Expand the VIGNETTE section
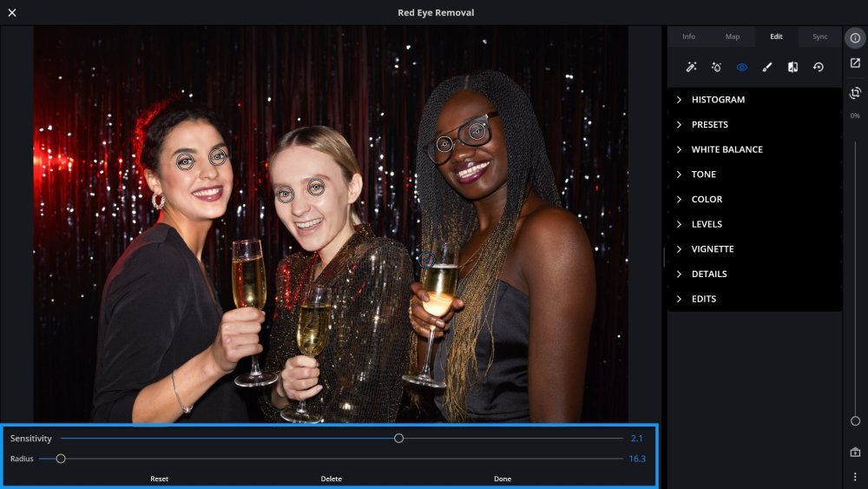Image resolution: width=868 pixels, height=489 pixels. tap(712, 249)
